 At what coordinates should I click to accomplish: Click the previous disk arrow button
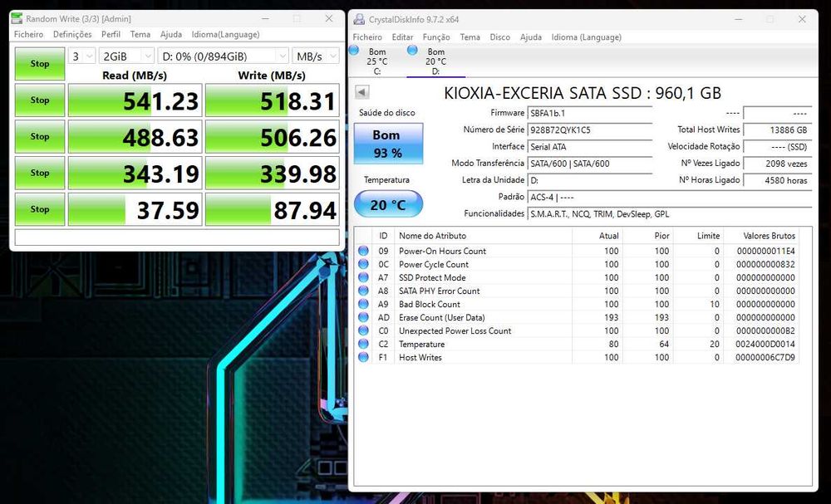click(362, 92)
